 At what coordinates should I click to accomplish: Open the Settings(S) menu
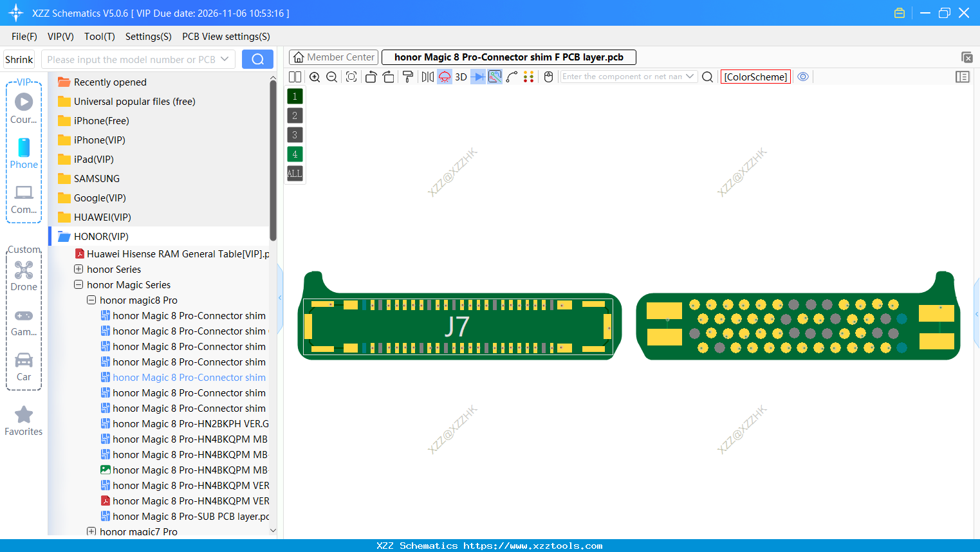pyautogui.click(x=149, y=37)
